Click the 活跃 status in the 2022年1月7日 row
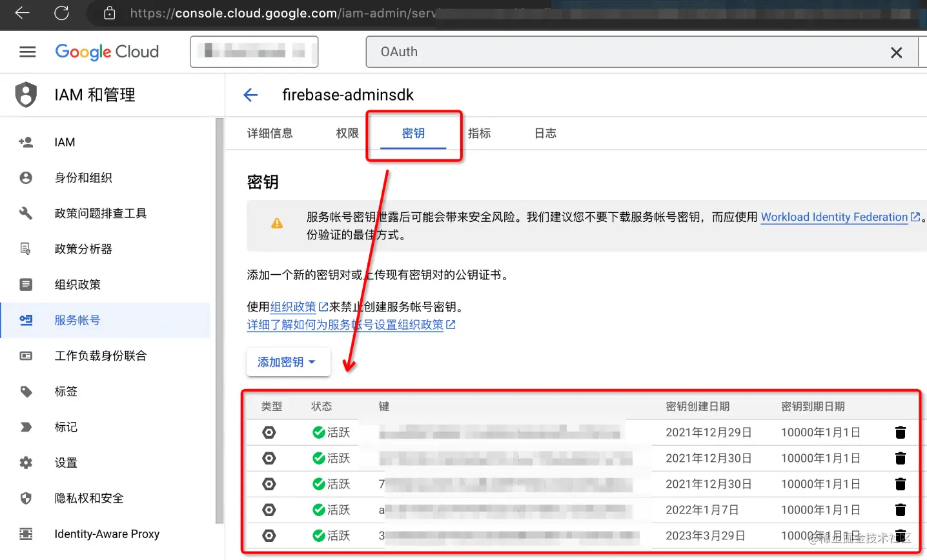Screen dimensions: 927x560 (x=331, y=510)
